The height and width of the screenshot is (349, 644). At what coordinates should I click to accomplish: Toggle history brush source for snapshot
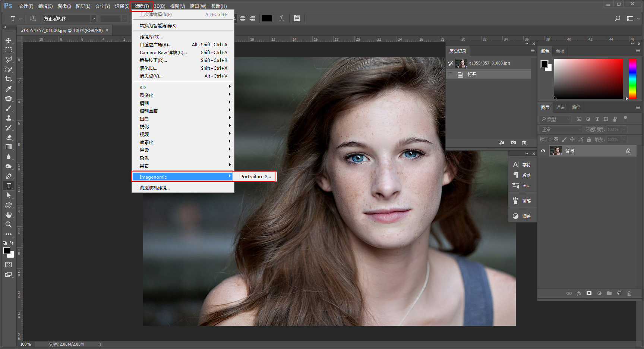[450, 63]
